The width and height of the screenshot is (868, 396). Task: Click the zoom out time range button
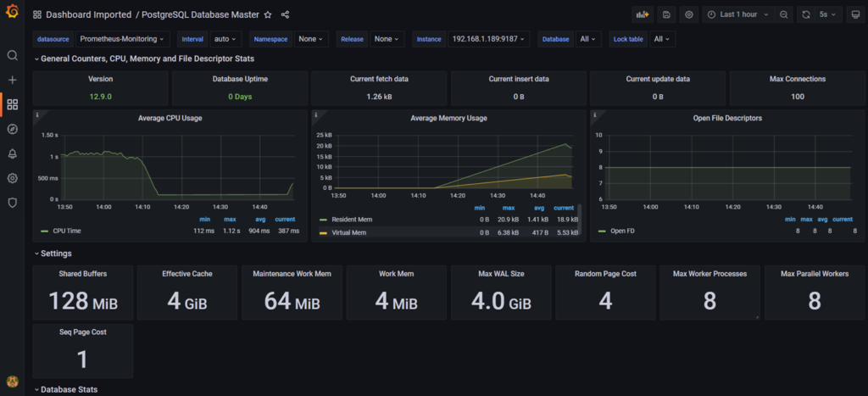[x=784, y=14]
